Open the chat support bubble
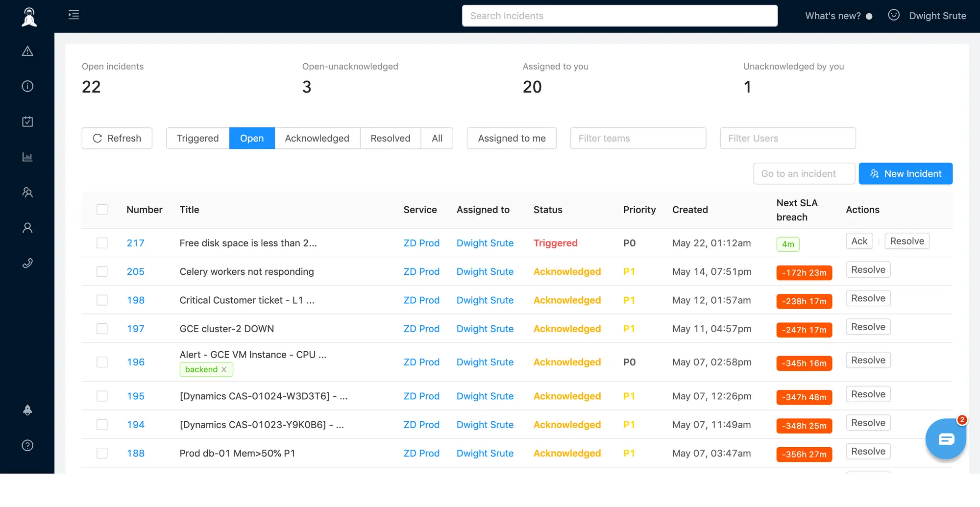Screen dimensions: 980x507 (946, 439)
